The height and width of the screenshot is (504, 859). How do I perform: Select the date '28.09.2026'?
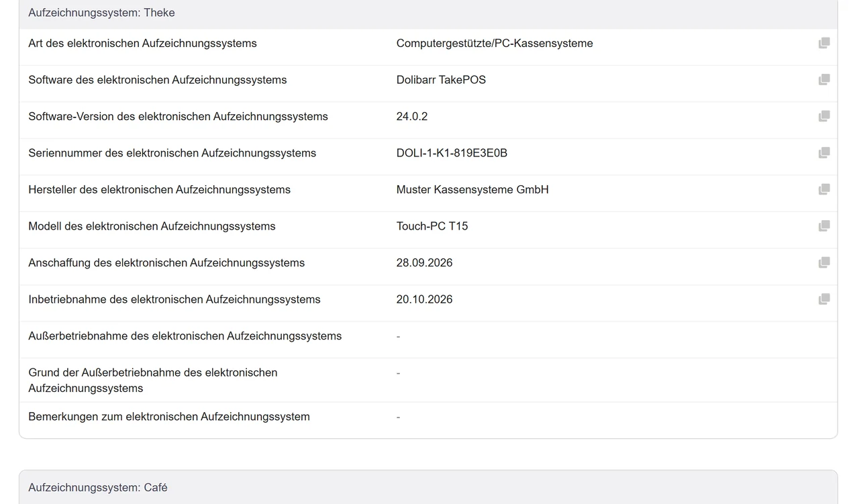[424, 263]
